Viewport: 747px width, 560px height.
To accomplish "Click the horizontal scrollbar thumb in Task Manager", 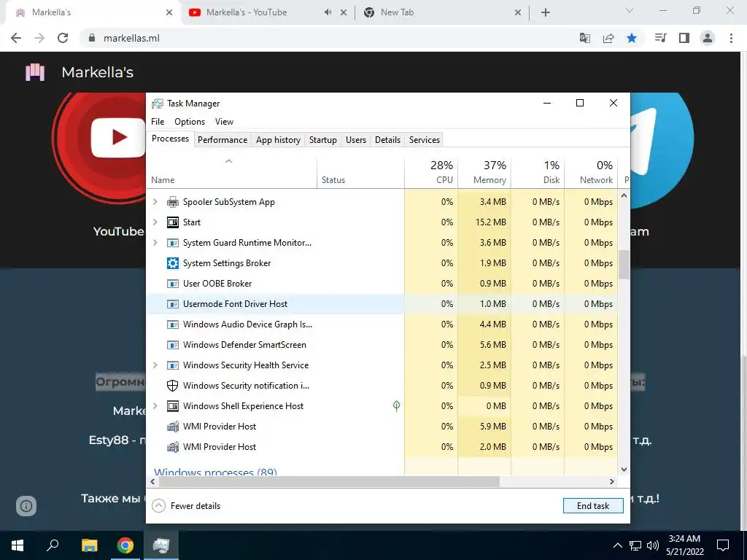I will [329, 482].
